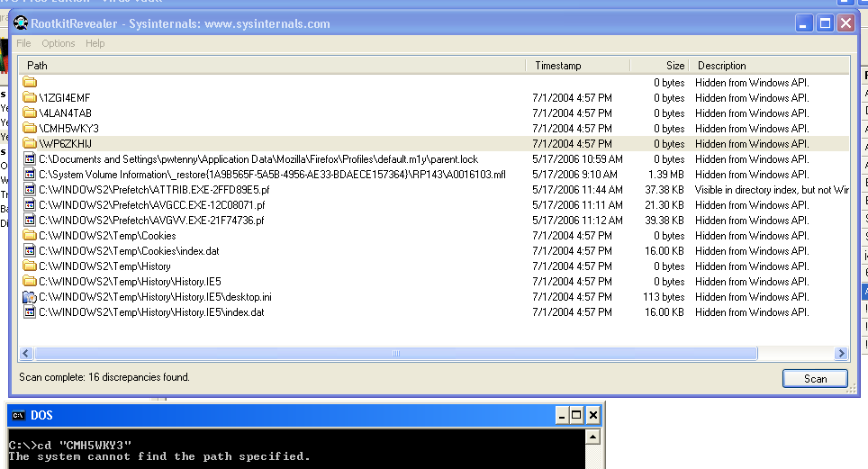The image size is (868, 469).
Task: Click folder icon for \CMH5WKY3
Action: click(30, 129)
